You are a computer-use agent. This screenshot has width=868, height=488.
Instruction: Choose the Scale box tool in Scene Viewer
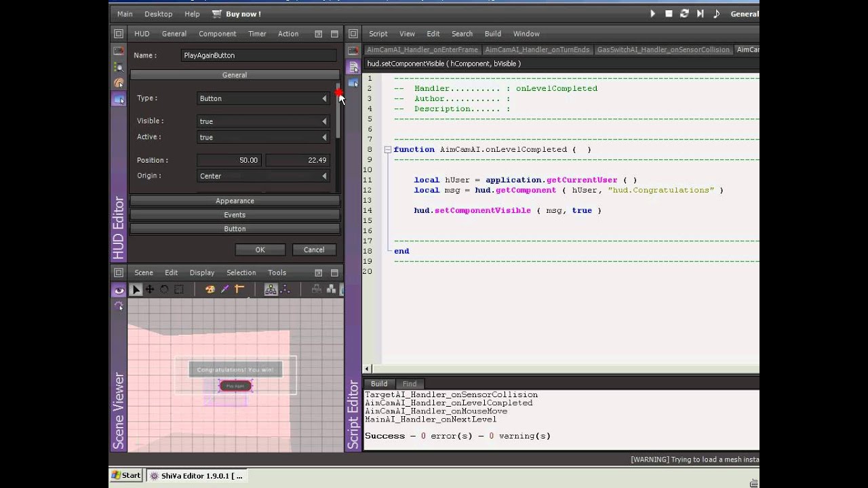tap(179, 289)
